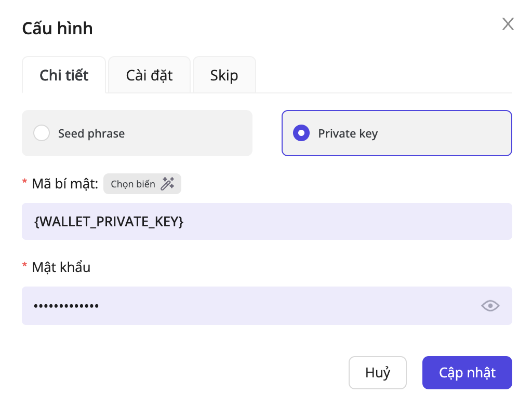The image size is (532, 408).
Task: Click the Mật khẩu label
Action: tap(61, 267)
